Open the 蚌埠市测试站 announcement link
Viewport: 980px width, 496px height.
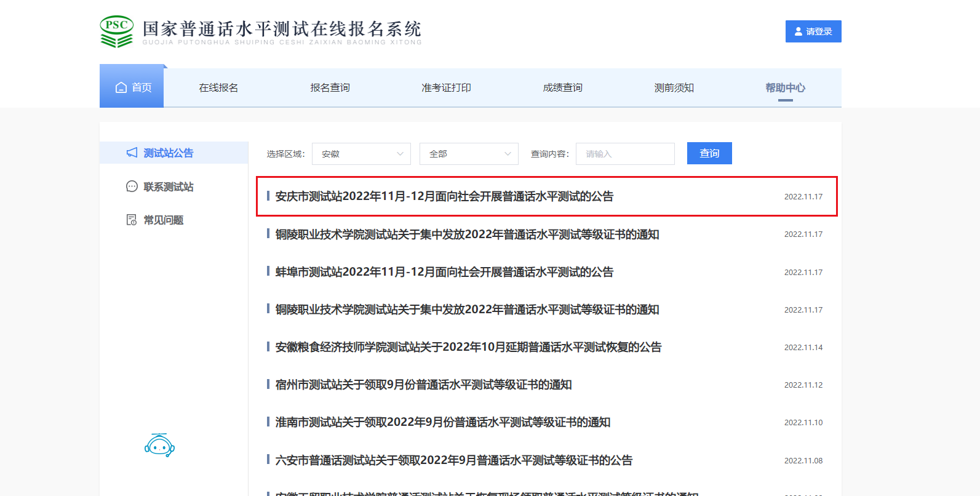[x=444, y=272]
